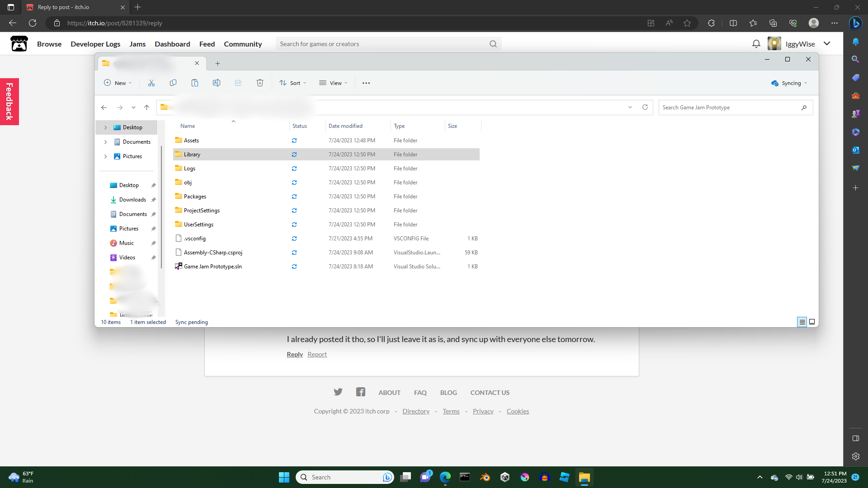Screen dimensions: 868x488
Task: Click the Sync status icon on Library
Action: (294, 154)
